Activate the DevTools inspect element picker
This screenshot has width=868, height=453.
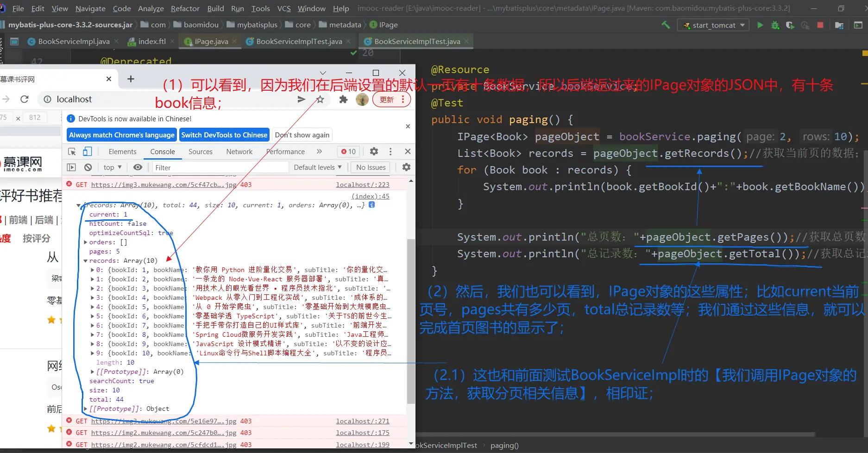[x=72, y=151]
